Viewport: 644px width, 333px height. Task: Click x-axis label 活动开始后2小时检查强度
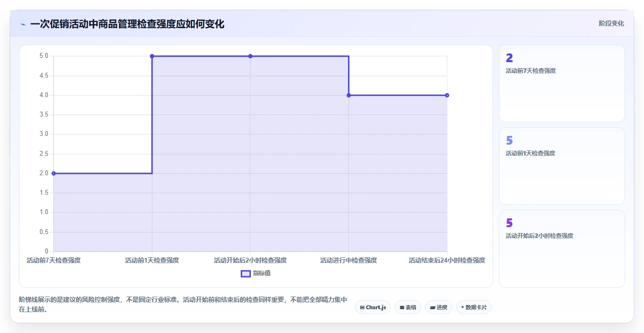coord(250,260)
